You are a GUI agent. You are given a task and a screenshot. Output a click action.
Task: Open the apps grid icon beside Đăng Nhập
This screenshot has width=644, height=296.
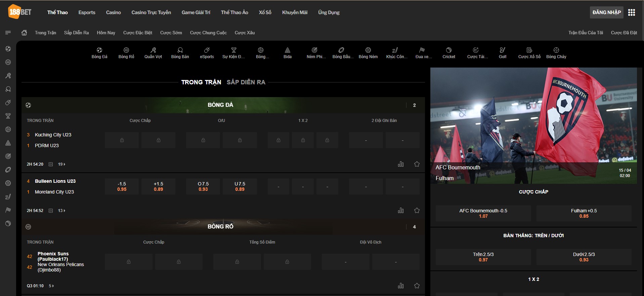coord(632,12)
